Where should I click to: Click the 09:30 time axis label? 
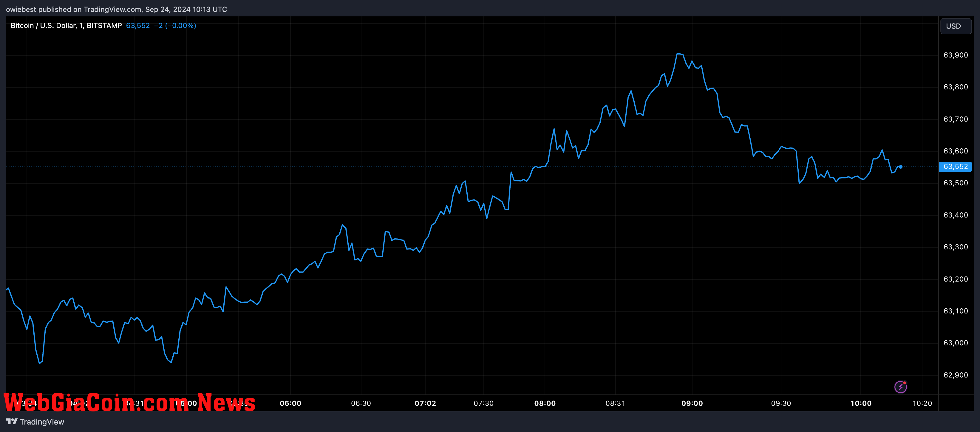tap(781, 403)
